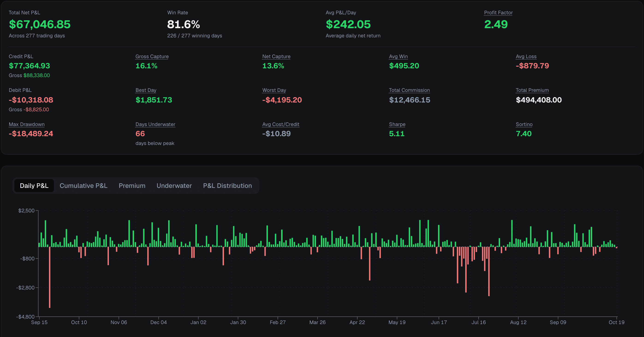Click the Days Underwater label

pyautogui.click(x=155, y=124)
